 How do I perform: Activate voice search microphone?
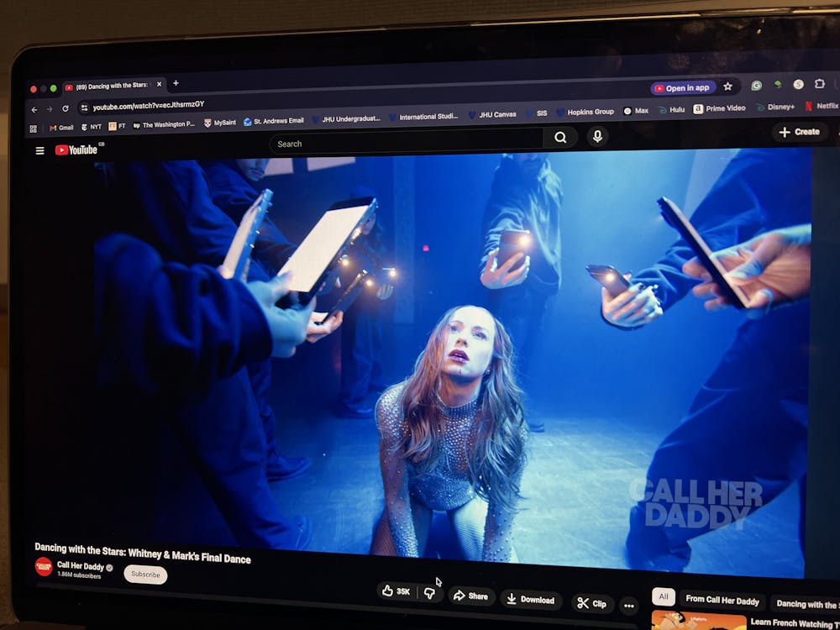click(x=597, y=136)
